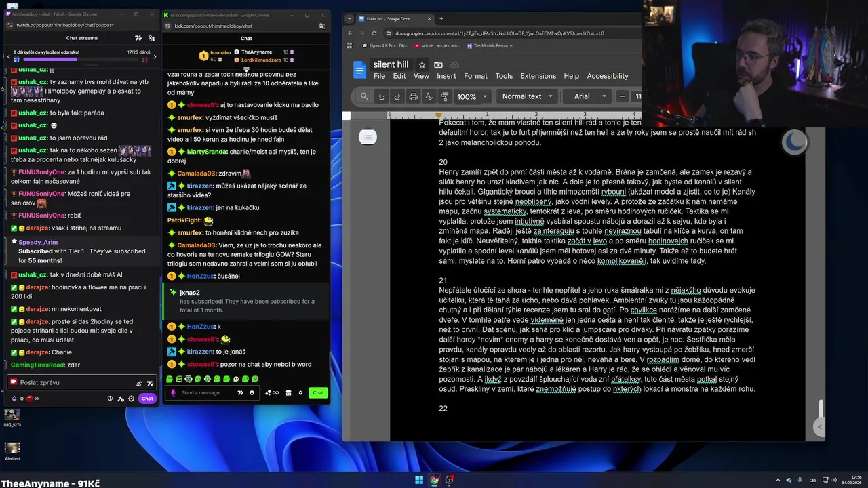Open Kick shop store icon
868x488 pixels.
288,392
